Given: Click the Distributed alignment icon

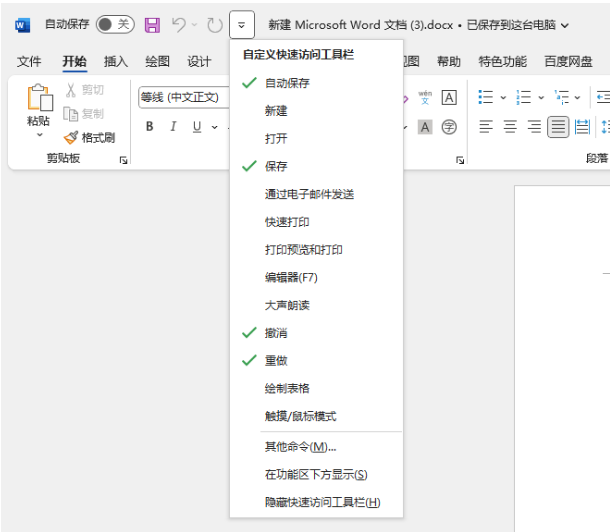Looking at the screenshot, I should coord(582,127).
